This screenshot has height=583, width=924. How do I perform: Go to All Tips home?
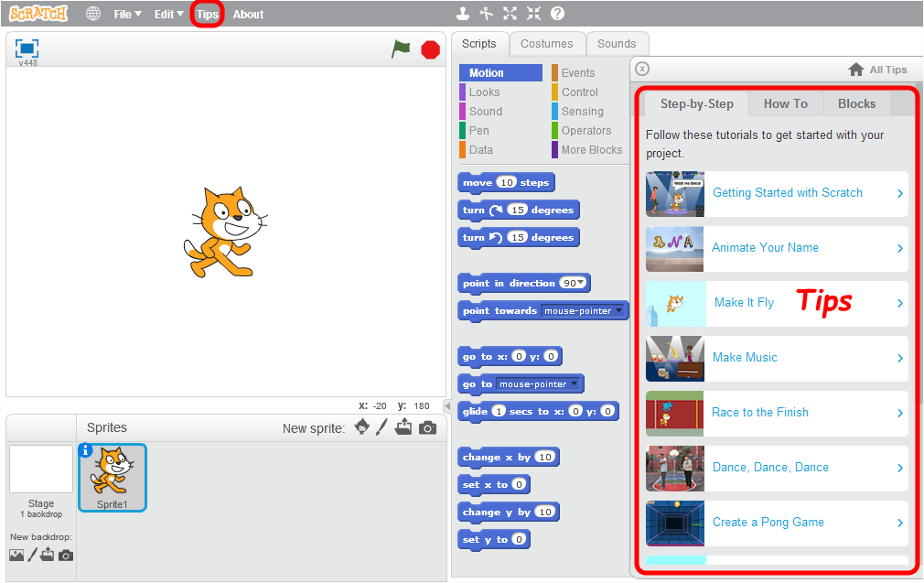877,70
